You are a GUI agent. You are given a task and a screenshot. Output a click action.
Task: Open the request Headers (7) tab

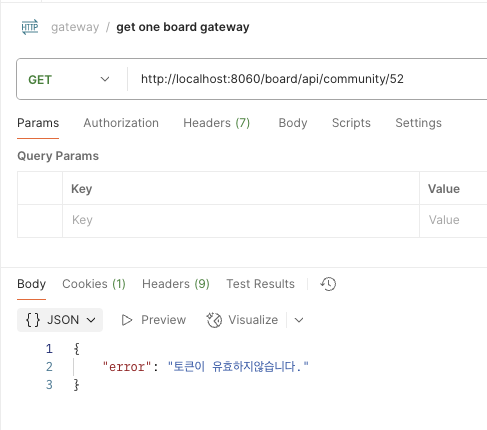217,123
